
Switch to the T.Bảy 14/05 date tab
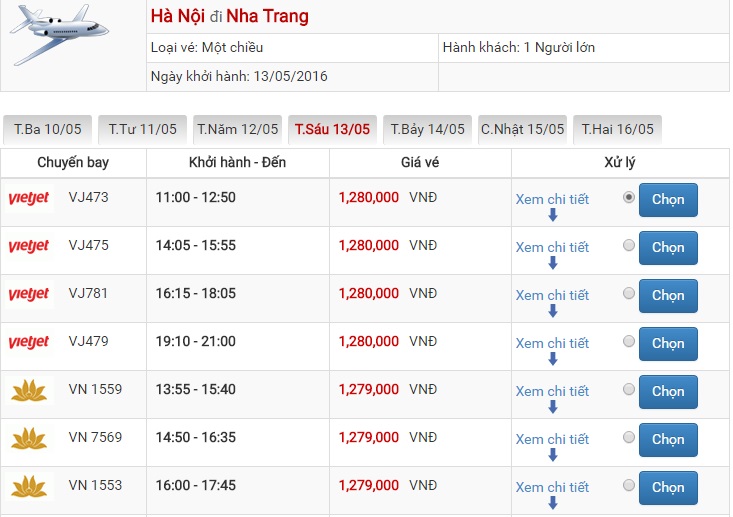[x=427, y=129]
